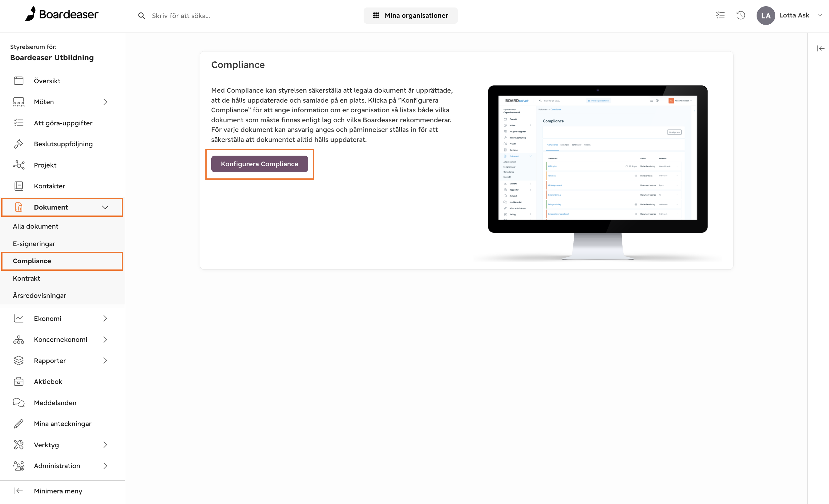Image resolution: width=829 pixels, height=504 pixels.
Task: Collapse the Dokument submenu chevron
Action: point(105,207)
